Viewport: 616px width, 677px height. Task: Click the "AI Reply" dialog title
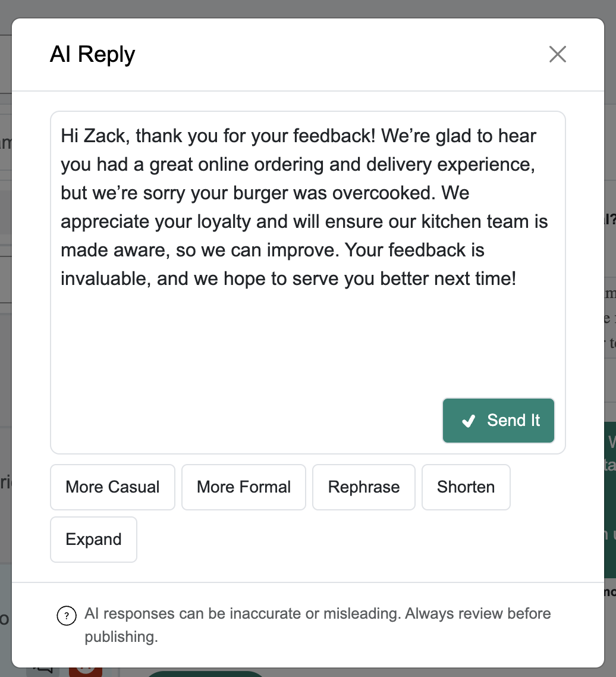[92, 54]
